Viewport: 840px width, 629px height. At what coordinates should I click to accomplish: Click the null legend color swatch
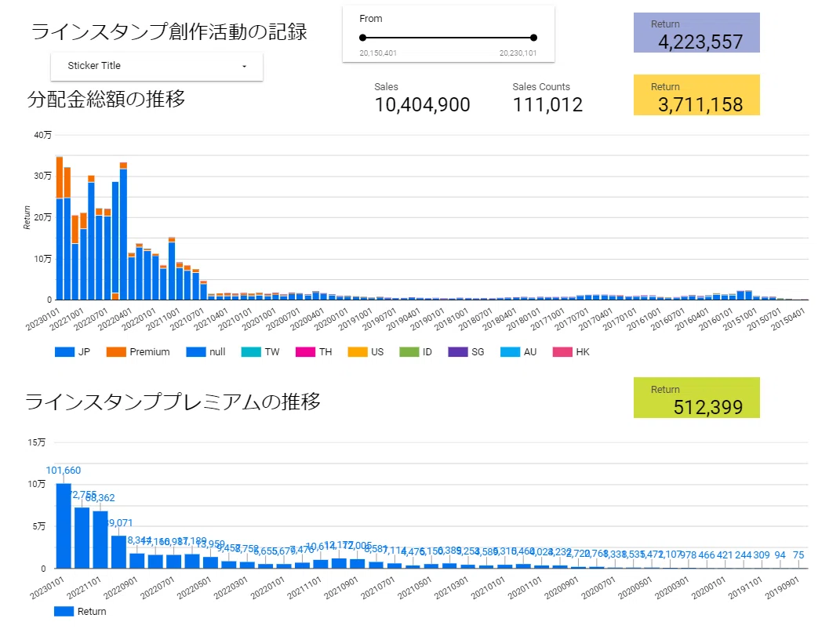[196, 352]
